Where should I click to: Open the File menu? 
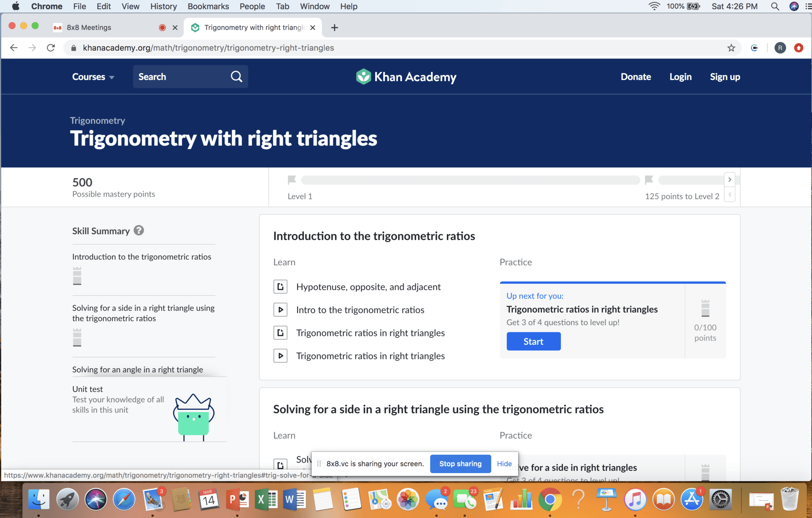(80, 6)
